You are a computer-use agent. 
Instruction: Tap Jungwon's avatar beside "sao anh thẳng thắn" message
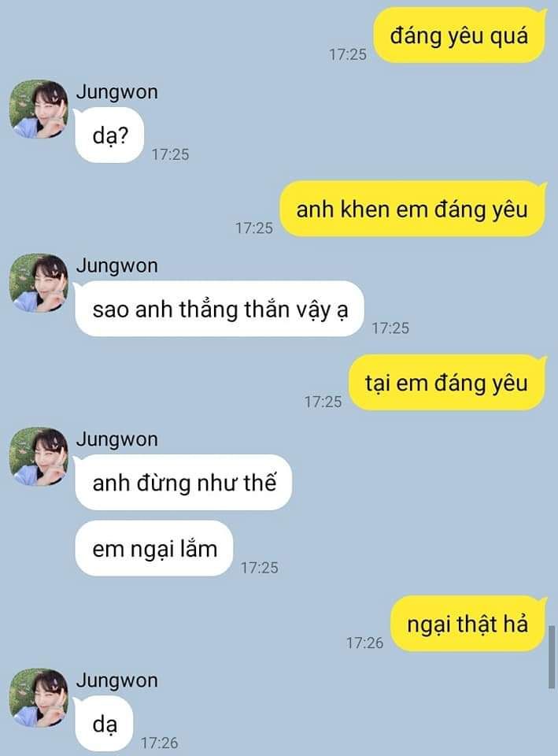click(39, 283)
